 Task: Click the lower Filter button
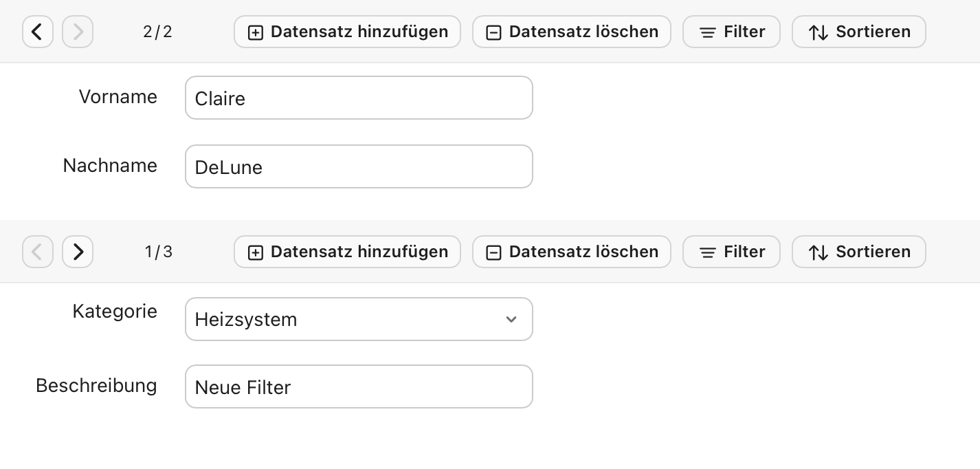[731, 252]
